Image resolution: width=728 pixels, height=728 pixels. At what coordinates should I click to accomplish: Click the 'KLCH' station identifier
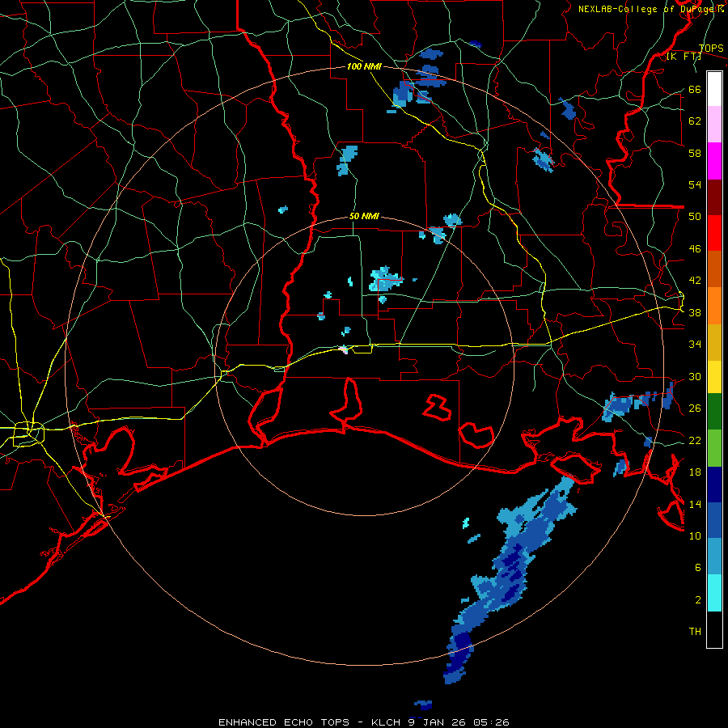point(387,722)
